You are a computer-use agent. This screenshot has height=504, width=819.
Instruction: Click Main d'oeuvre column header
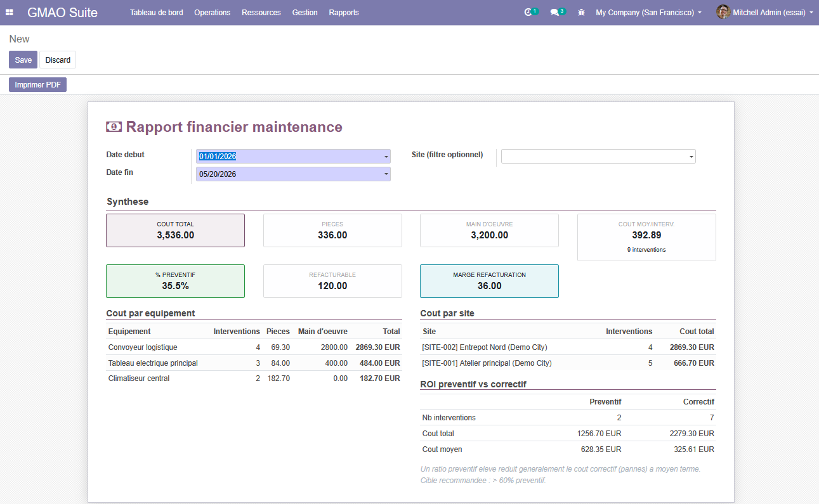[x=323, y=332]
